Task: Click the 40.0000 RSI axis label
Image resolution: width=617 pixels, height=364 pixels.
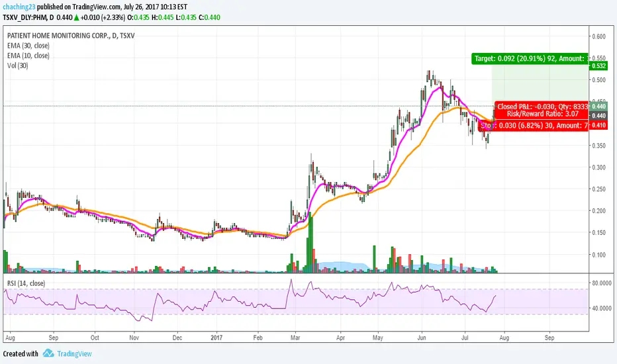Action: tap(602, 308)
